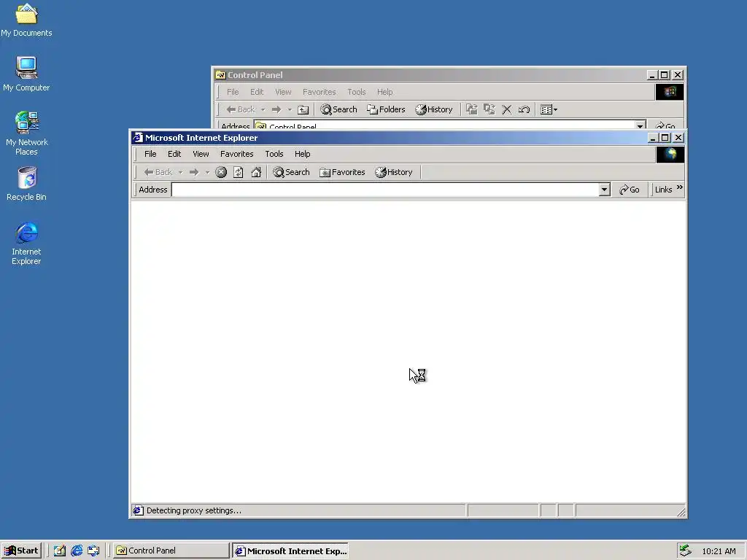Image resolution: width=747 pixels, height=560 pixels.
Task: Toggle Folders pane in Control Panel window
Action: coord(386,109)
